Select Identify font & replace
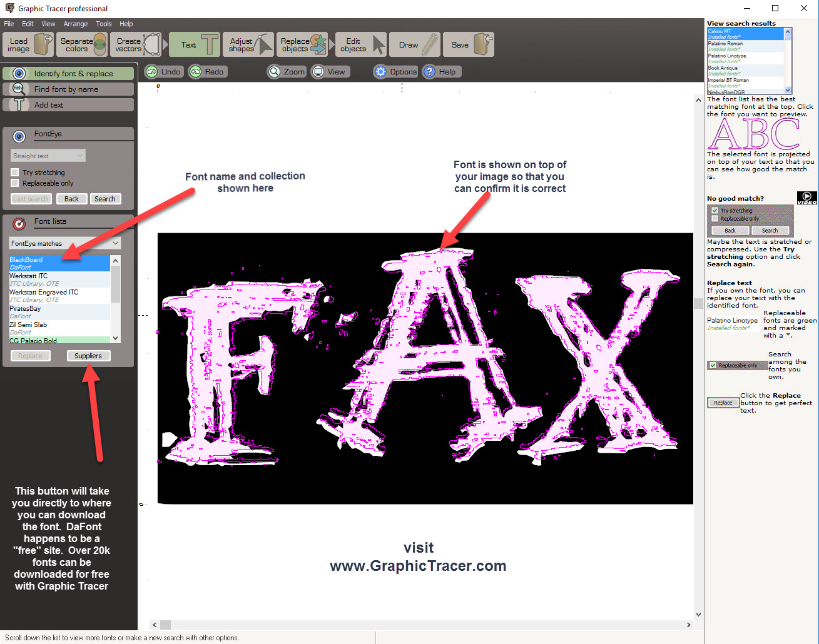This screenshot has width=819, height=644. (68, 74)
